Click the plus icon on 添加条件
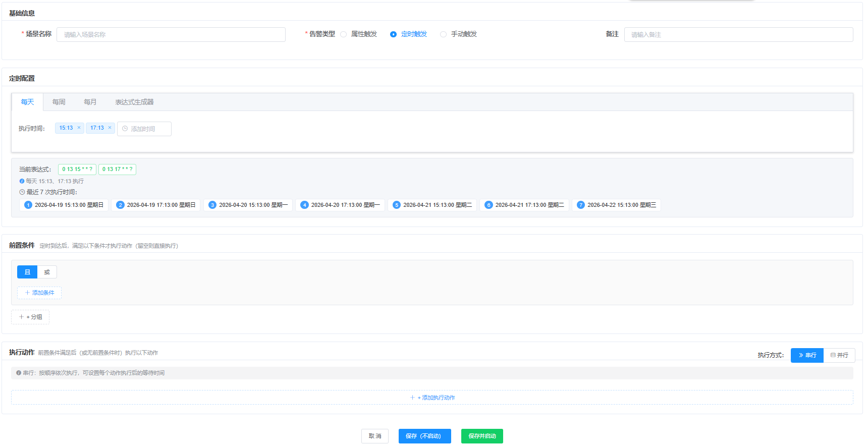This screenshot has height=448, width=868. pos(27,293)
